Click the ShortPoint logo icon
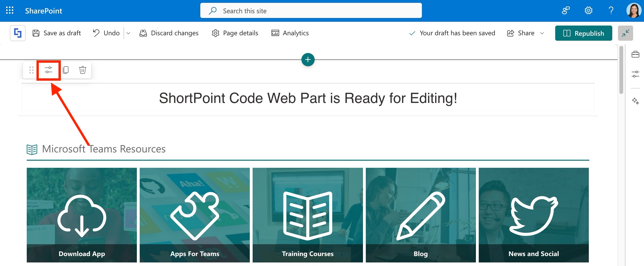This screenshot has height=266, width=644. pos(18,33)
